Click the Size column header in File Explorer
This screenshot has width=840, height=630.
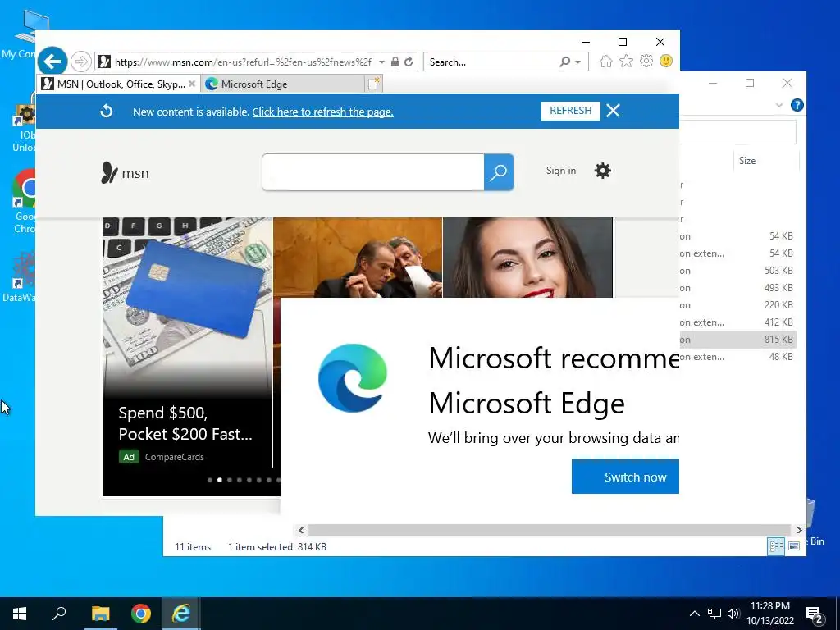click(747, 161)
